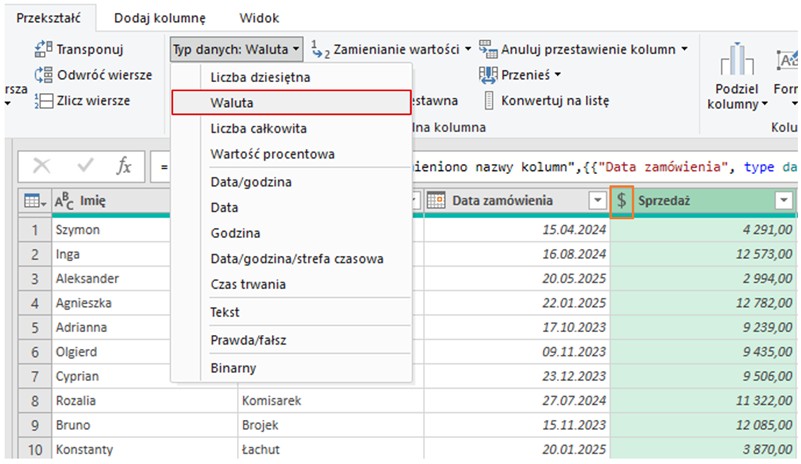Click the cell containing Szymon

(x=111, y=229)
